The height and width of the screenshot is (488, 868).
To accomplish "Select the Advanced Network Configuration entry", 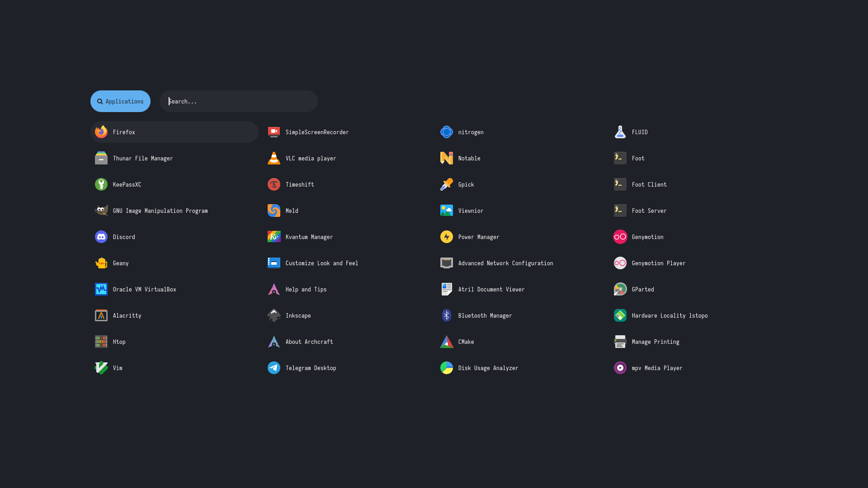I will (x=505, y=263).
